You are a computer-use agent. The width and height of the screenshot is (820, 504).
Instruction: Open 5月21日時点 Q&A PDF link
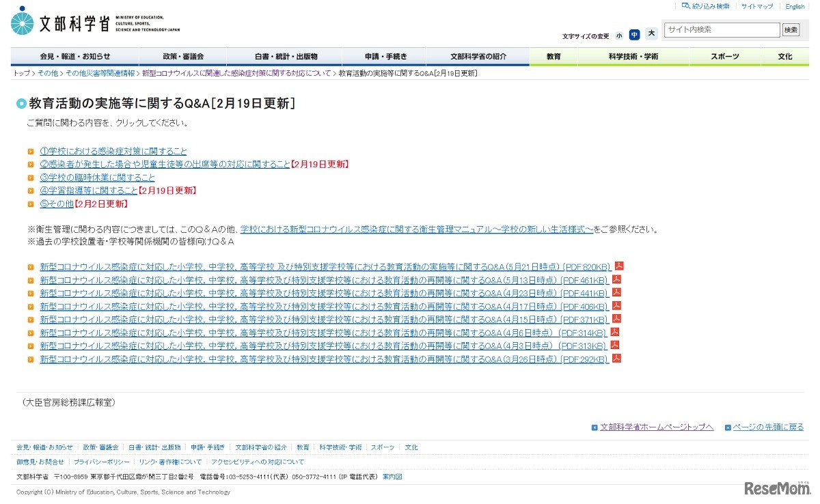[x=325, y=266]
